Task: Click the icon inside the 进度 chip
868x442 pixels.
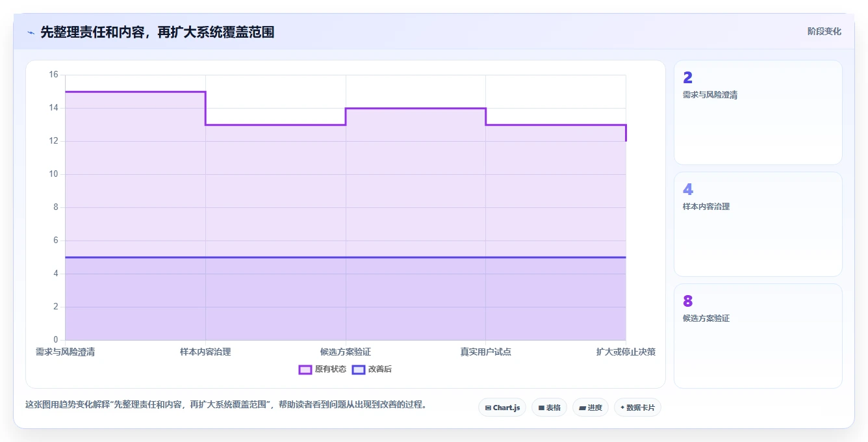Action: [582, 408]
